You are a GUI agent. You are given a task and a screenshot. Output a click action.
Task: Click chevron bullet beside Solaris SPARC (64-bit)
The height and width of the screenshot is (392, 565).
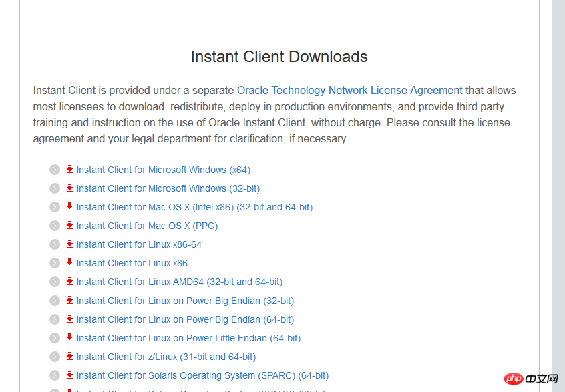55,376
